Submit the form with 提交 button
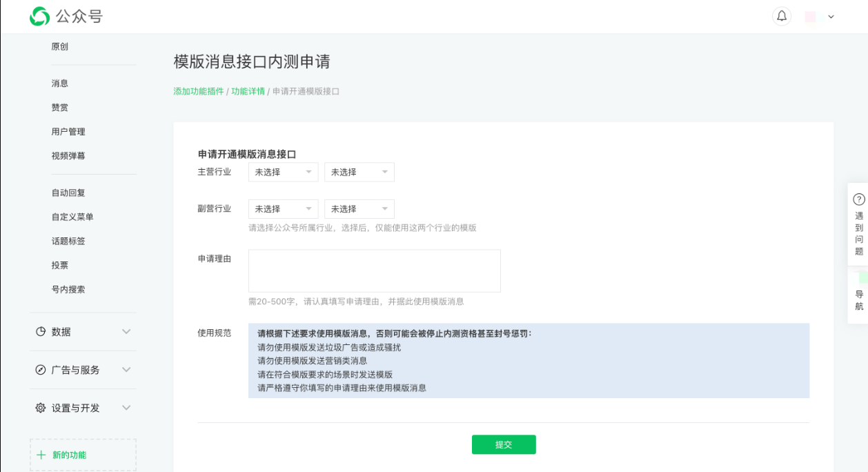 (504, 445)
